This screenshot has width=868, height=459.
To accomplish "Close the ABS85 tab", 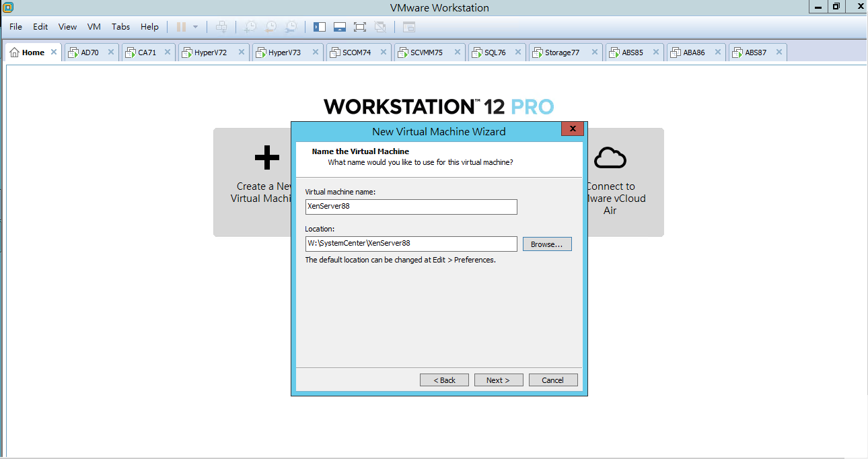I will [657, 52].
